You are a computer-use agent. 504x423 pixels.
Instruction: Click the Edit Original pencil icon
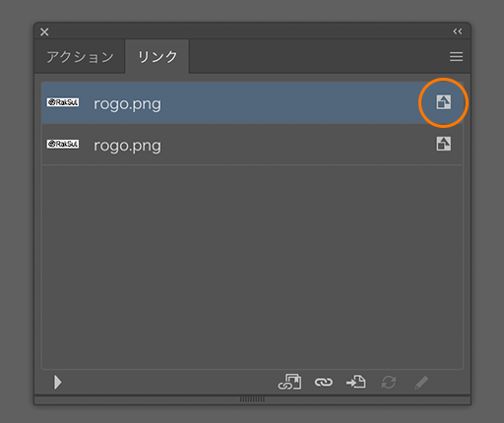[421, 383]
